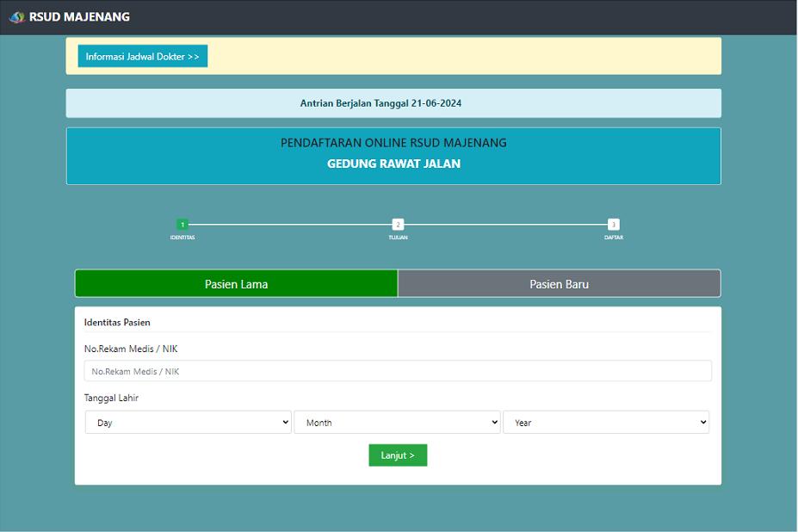This screenshot has width=798, height=532.
Task: Switch to the Pasien Baru tab
Action: 559,283
